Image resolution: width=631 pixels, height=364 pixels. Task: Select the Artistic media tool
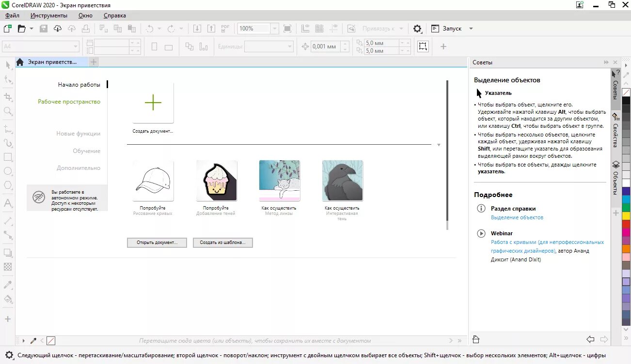(8, 143)
